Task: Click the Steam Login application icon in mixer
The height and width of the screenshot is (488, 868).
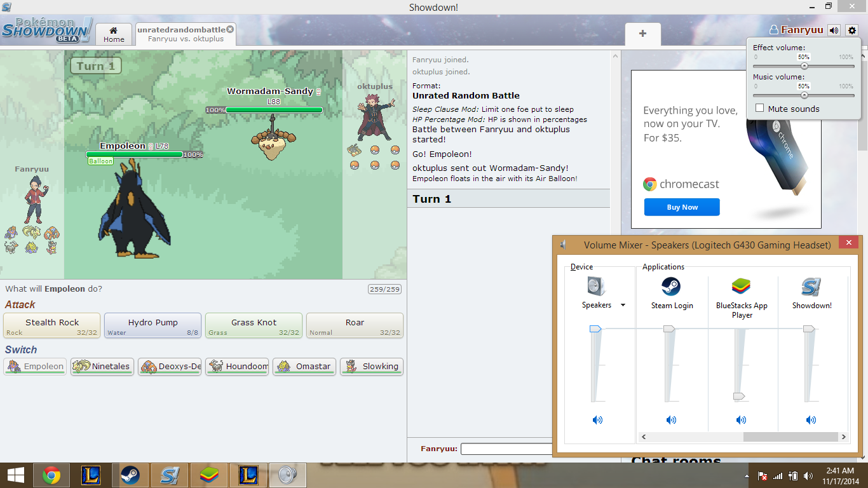Action: click(671, 287)
